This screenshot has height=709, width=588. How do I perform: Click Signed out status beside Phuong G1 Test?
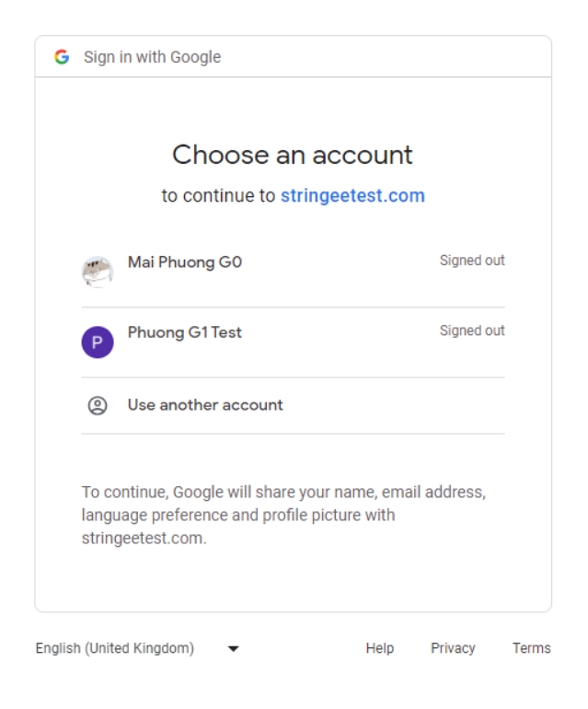coord(472,331)
